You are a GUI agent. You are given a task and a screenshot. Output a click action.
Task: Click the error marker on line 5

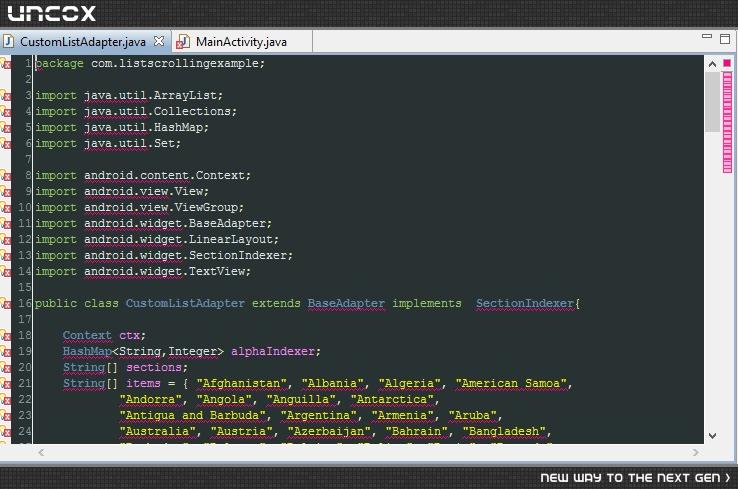coord(5,128)
